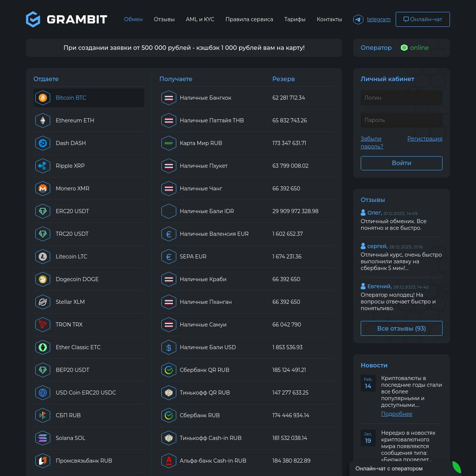Viewport: 476px width, 476px height.
Task: Click reviewer name Евгений
Action: tap(379, 286)
